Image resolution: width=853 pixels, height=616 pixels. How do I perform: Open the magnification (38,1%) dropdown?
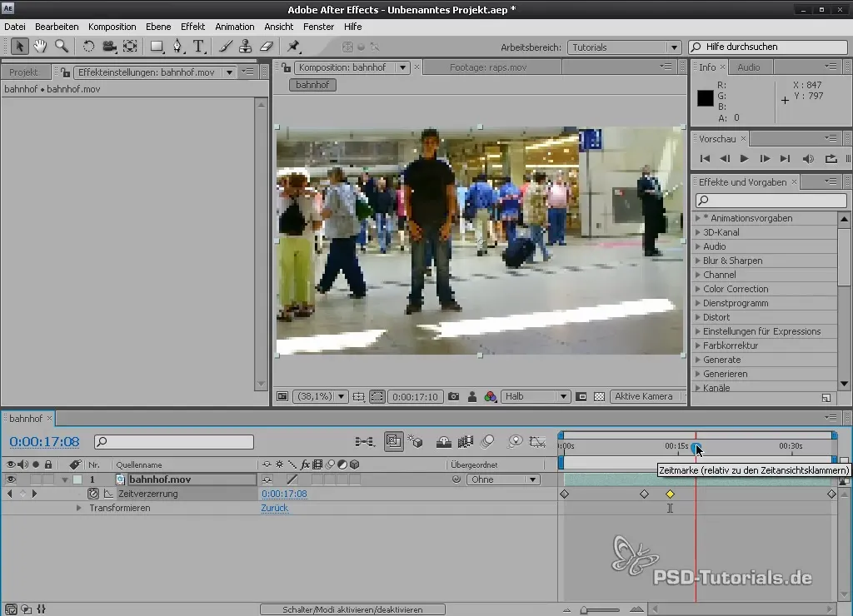coord(321,397)
